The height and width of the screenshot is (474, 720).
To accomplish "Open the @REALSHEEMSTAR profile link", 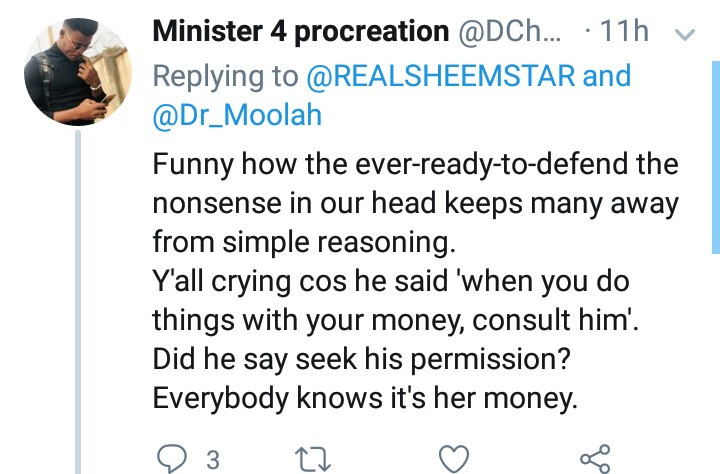I will 440,76.
